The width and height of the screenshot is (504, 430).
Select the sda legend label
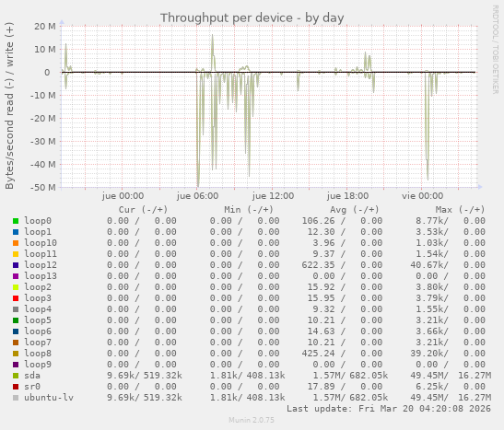[32, 376]
